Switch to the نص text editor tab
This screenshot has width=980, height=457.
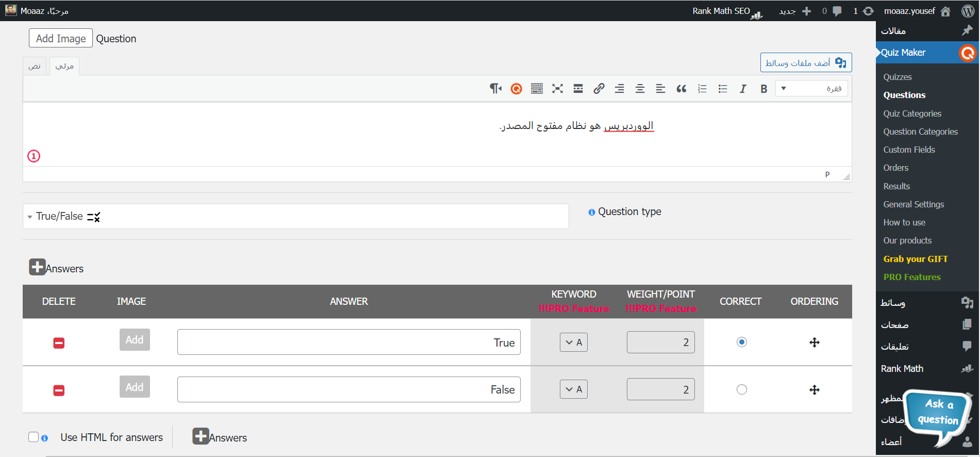tap(35, 66)
